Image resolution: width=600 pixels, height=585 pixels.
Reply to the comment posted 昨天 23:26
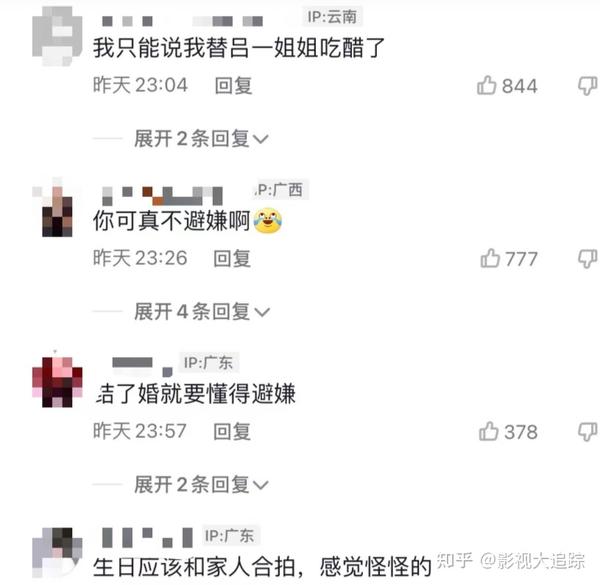(232, 259)
